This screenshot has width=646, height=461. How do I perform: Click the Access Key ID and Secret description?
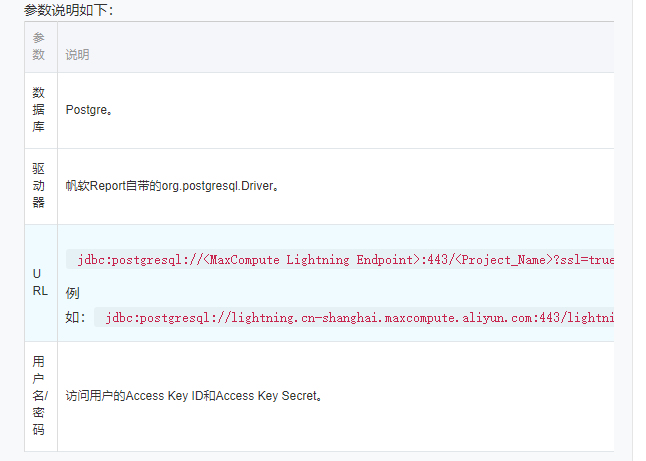click(x=194, y=396)
